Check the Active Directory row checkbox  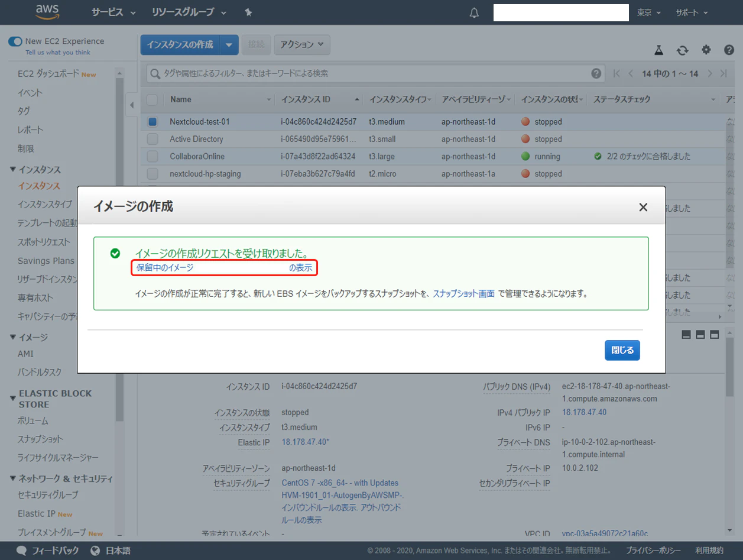point(153,139)
